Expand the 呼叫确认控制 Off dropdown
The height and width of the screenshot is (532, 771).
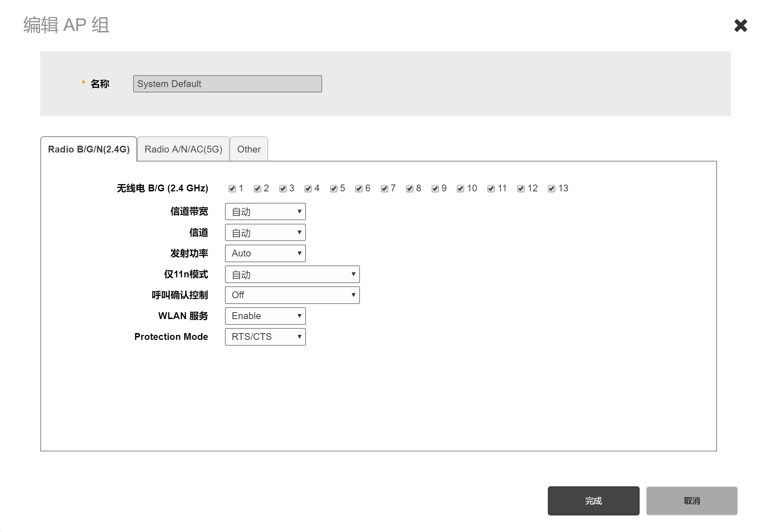point(292,295)
